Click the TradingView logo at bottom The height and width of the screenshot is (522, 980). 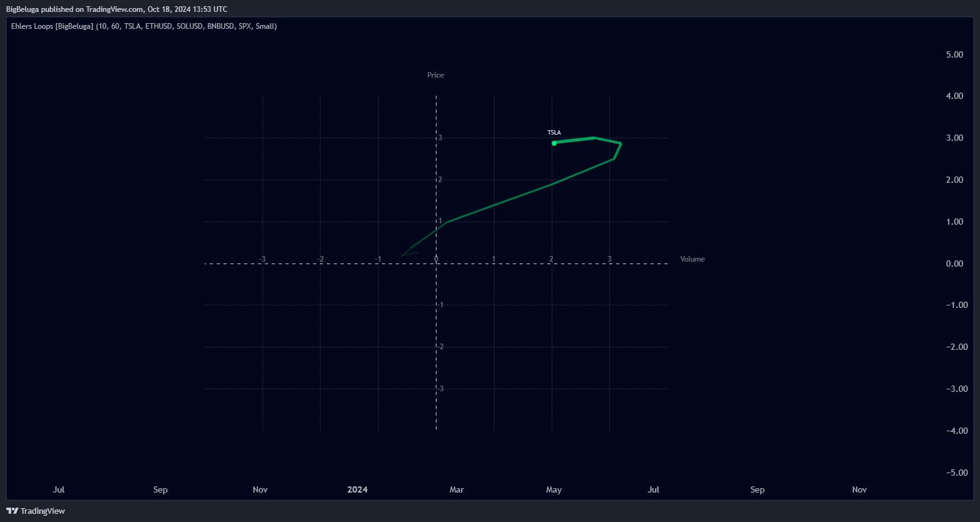coord(36,511)
